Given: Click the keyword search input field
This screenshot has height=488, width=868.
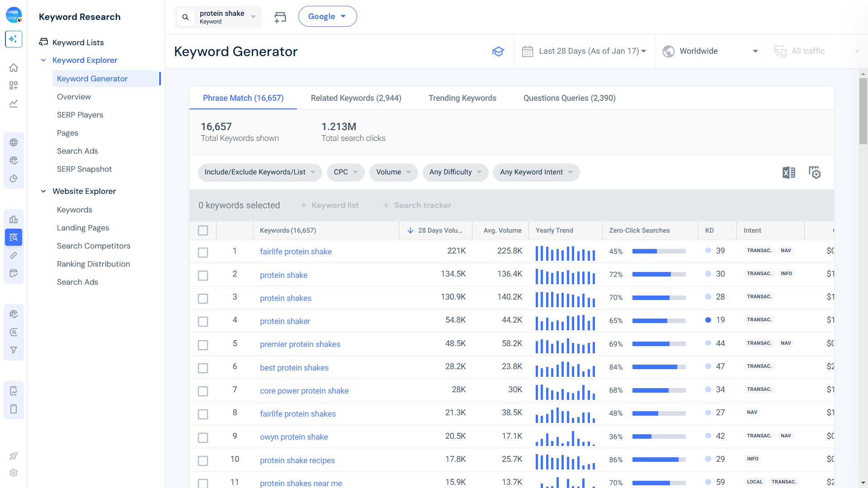Looking at the screenshot, I should (222, 17).
